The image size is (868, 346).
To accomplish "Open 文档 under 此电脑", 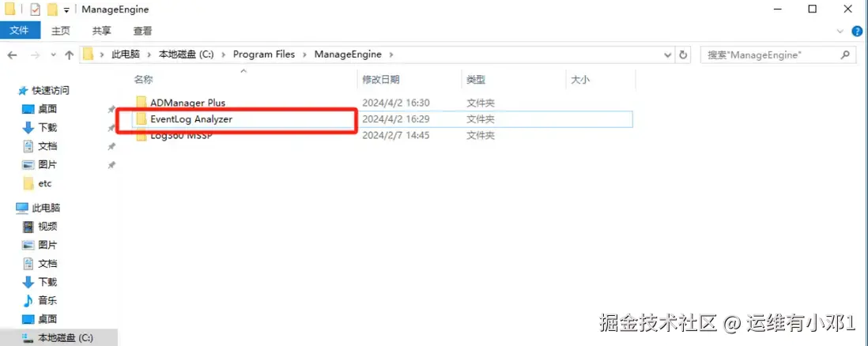I will tap(47, 264).
